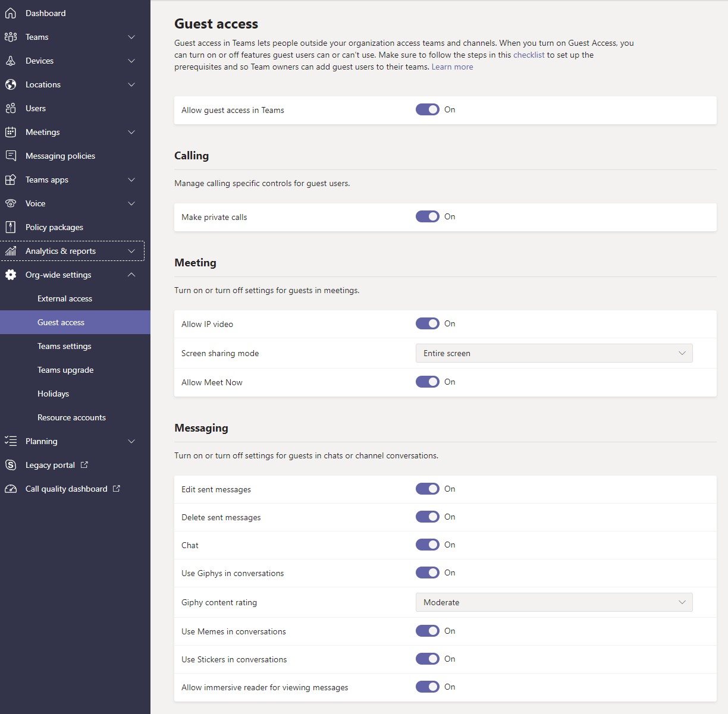Click the Meetings calendar icon
728x714 pixels.
(x=11, y=132)
